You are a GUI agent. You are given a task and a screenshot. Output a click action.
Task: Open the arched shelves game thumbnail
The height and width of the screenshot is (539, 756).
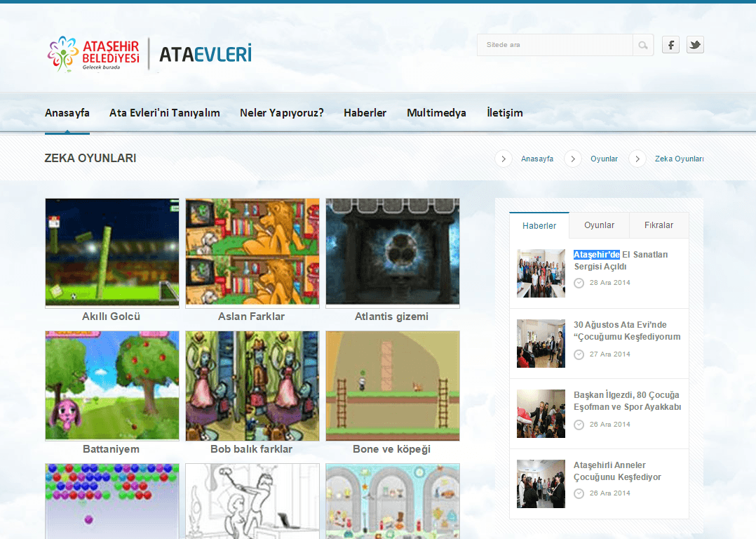393,501
